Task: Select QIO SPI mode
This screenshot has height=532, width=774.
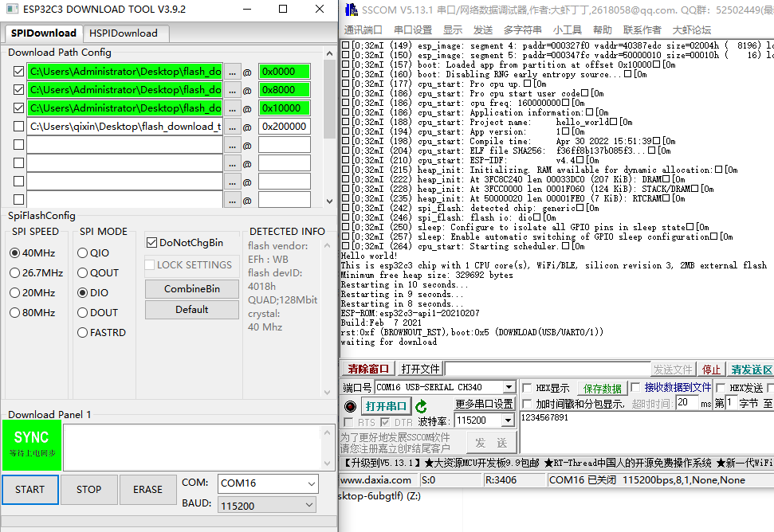Action: [82, 253]
